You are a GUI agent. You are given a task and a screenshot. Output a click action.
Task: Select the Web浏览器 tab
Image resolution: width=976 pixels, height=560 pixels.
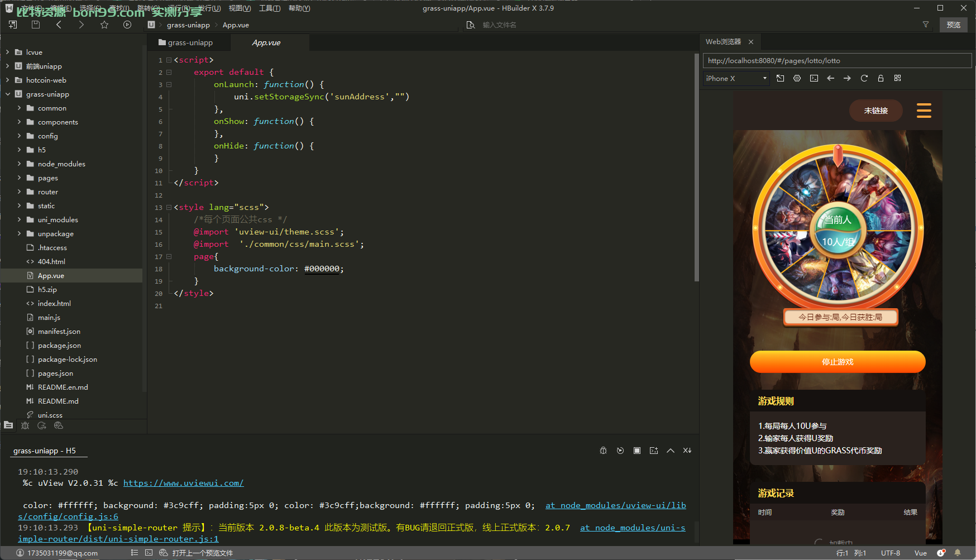tap(723, 42)
